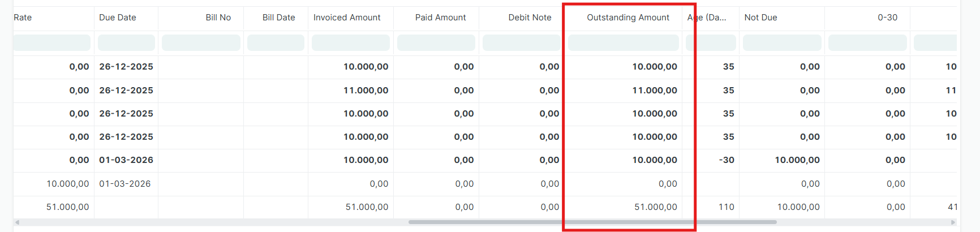The height and width of the screenshot is (232, 980).
Task: Select the -30 value in the Age column
Action: tap(726, 160)
